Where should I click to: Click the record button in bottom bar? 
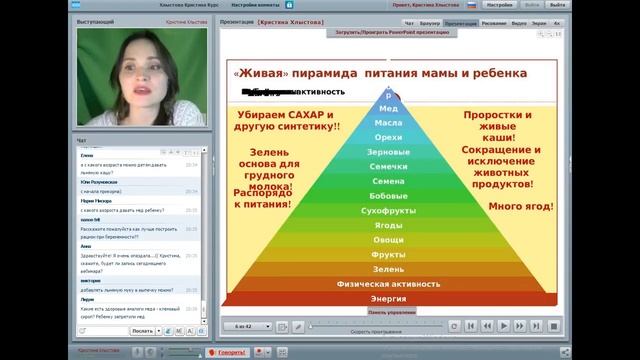[259, 352]
